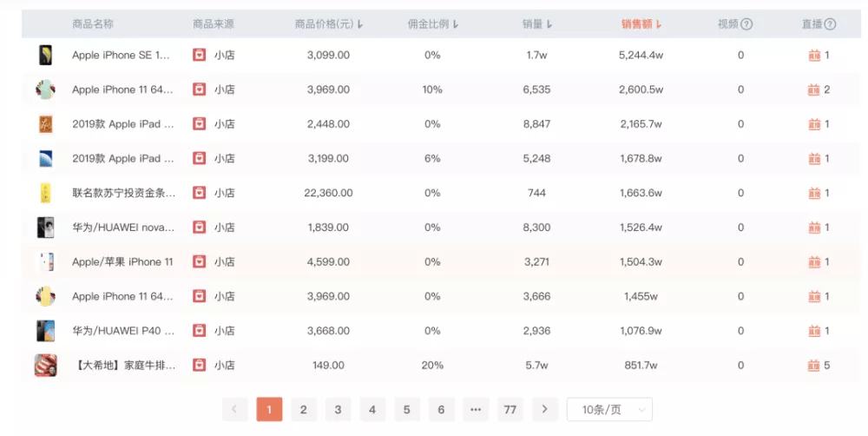Open livestream icon for HUAWEI P40 row
The image size is (868, 436).
pos(814,331)
